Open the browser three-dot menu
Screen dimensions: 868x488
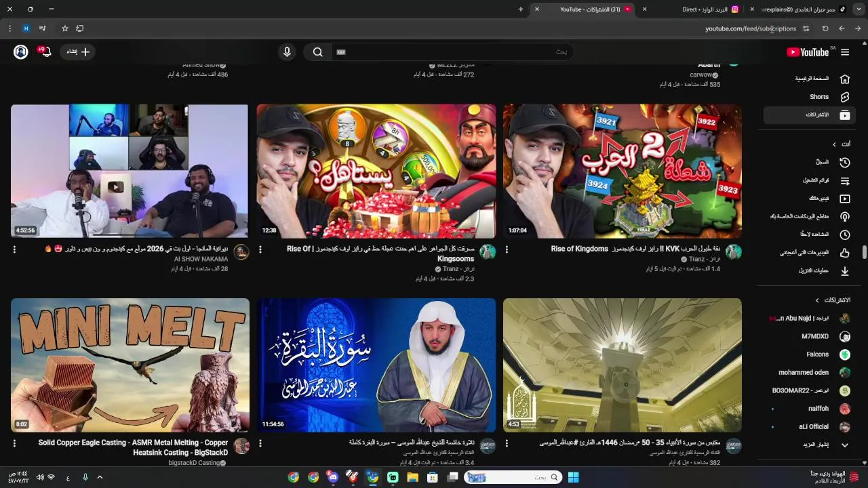(x=9, y=28)
